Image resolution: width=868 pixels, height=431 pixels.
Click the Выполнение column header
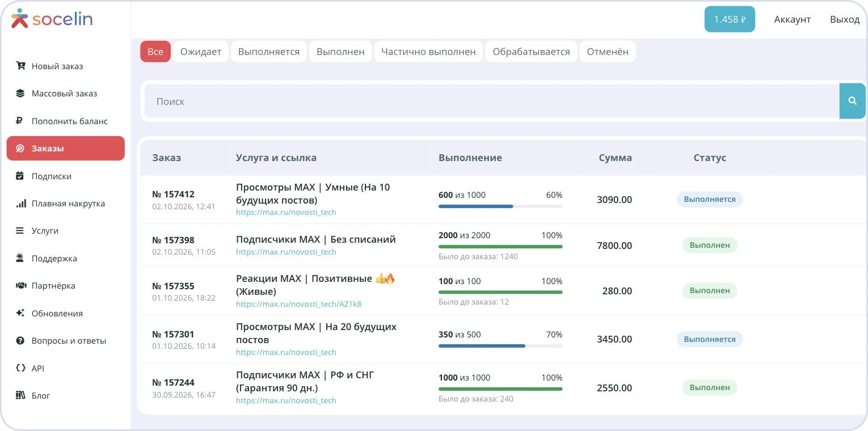pos(470,158)
